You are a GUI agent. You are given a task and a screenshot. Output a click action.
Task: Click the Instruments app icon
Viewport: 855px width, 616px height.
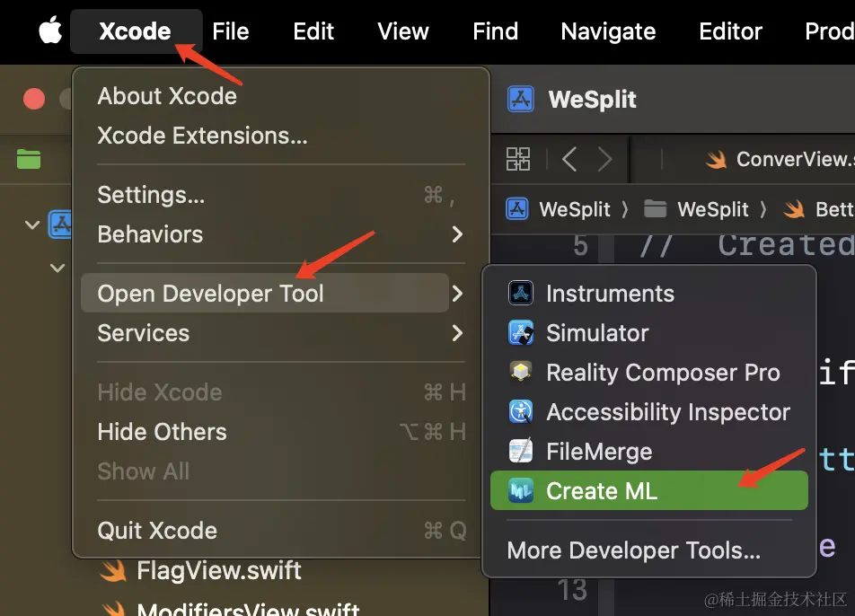point(521,294)
